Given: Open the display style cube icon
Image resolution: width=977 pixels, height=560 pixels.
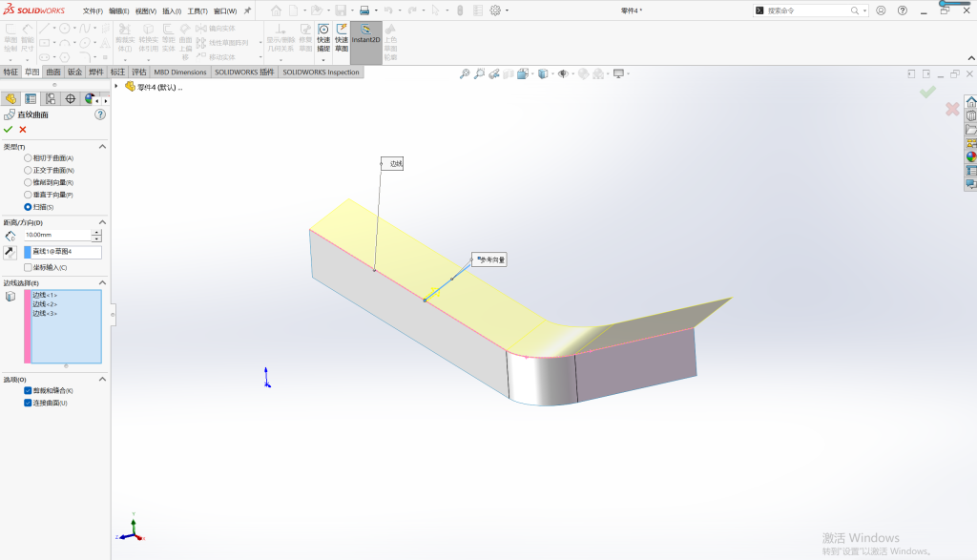Looking at the screenshot, I should coord(543,73).
